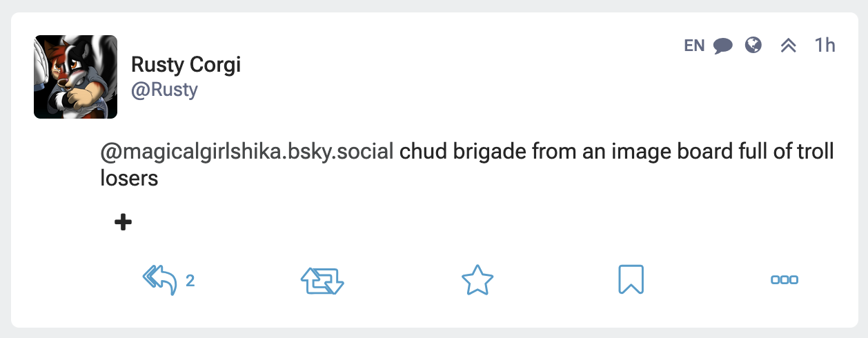
Task: Boost this post with the repeat icon
Action: (322, 281)
